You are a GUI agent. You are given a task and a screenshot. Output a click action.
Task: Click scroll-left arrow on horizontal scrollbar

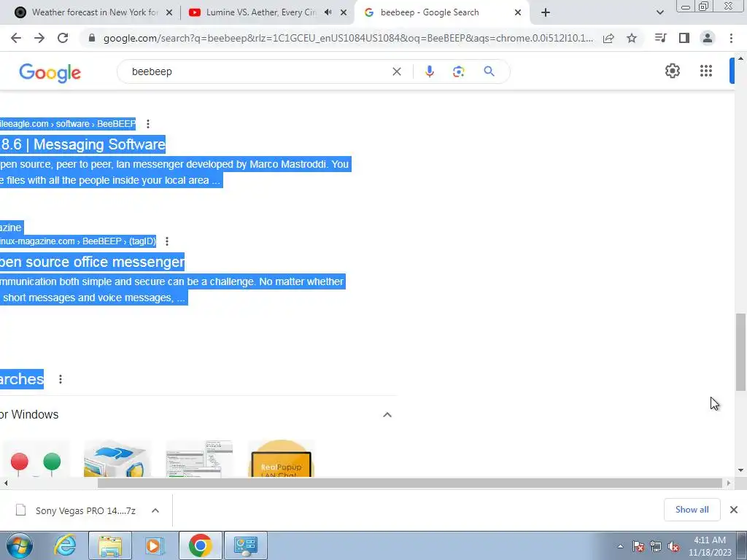tap(6, 483)
